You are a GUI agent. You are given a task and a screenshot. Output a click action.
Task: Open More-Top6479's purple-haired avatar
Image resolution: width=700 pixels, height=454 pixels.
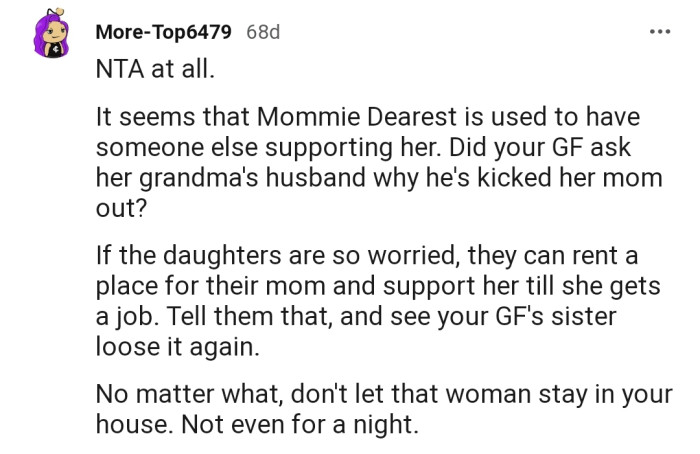52,33
